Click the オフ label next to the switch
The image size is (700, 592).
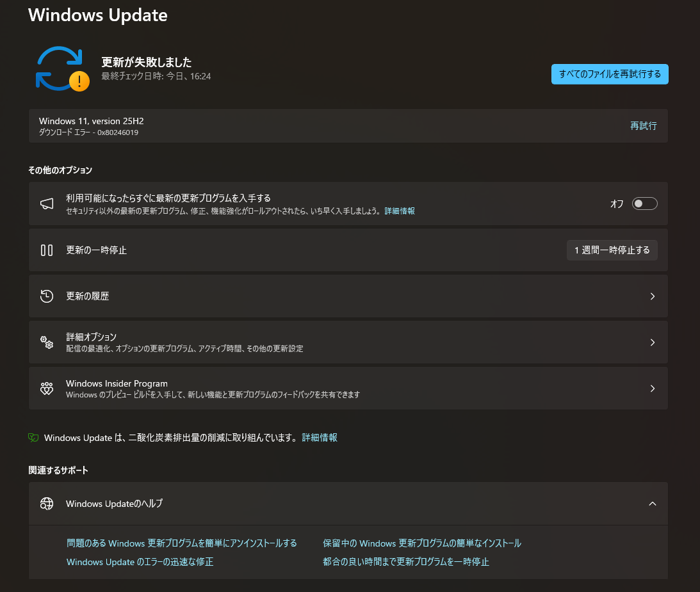click(617, 204)
